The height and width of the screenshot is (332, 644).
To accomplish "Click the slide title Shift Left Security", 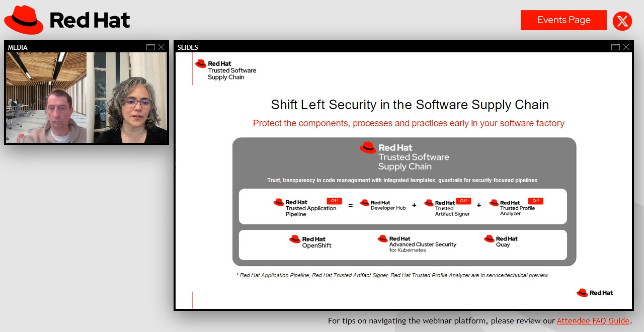I will (410, 105).
